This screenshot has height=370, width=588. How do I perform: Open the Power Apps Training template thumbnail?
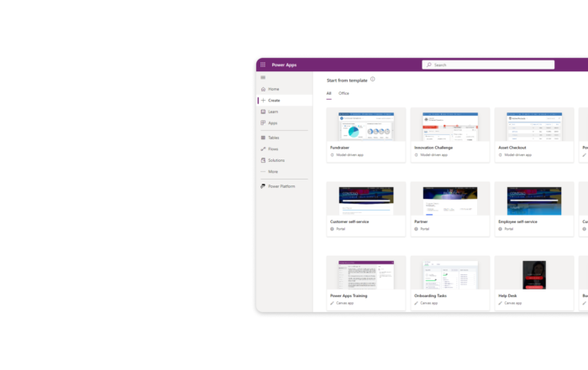(366, 275)
